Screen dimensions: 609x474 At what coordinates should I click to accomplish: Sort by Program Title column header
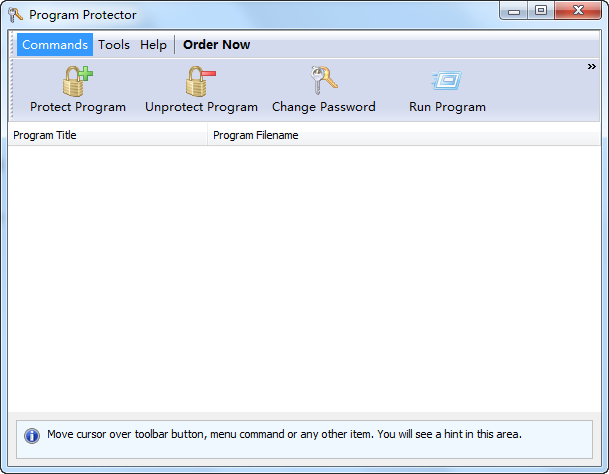pos(108,135)
